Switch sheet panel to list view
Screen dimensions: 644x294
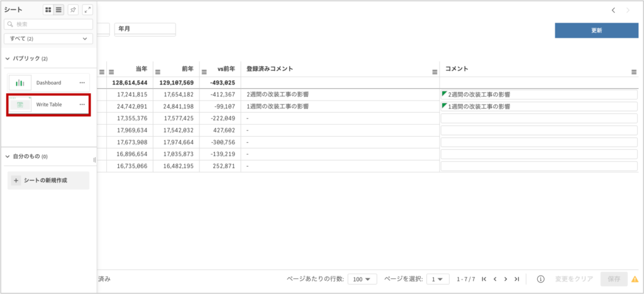(58, 10)
